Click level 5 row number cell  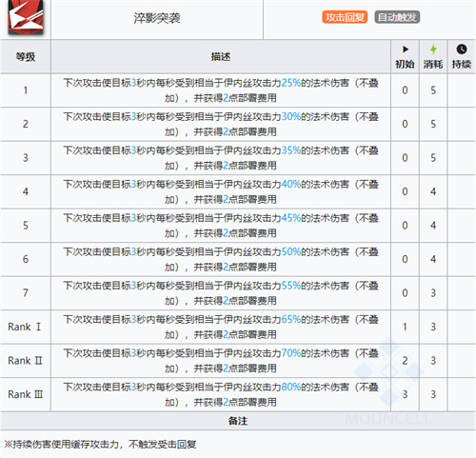[x=26, y=226]
